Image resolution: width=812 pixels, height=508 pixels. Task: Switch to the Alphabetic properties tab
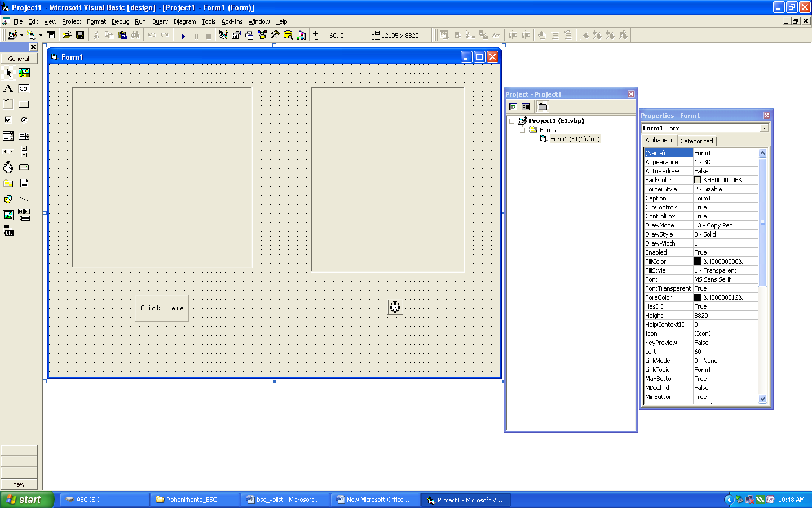coord(659,140)
